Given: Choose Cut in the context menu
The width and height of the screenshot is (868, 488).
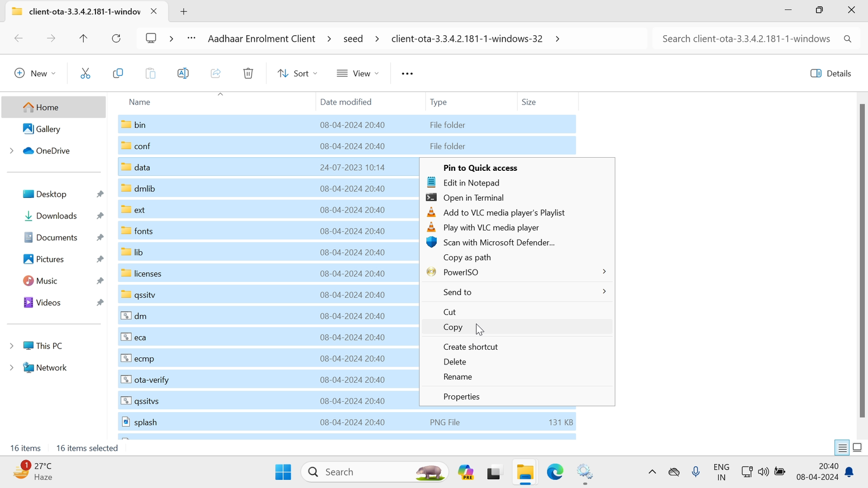Looking at the screenshot, I should point(517,312).
